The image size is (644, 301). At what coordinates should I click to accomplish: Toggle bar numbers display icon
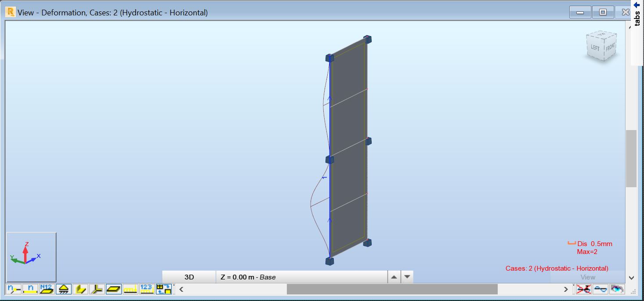(30, 289)
